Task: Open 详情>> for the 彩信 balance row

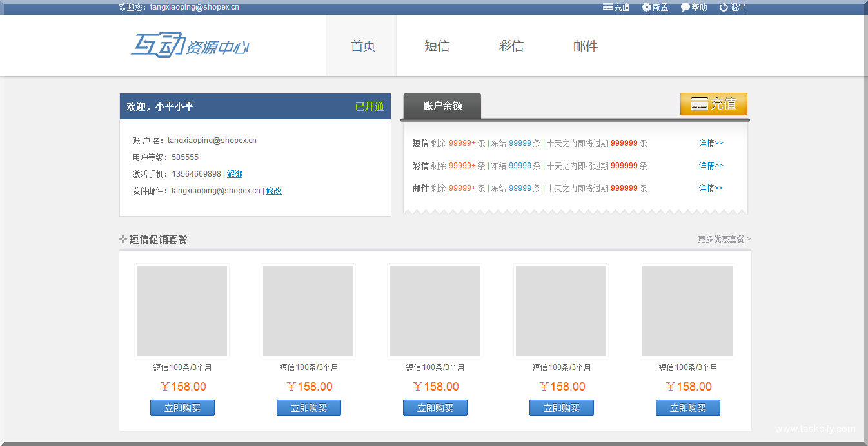Action: coord(711,166)
